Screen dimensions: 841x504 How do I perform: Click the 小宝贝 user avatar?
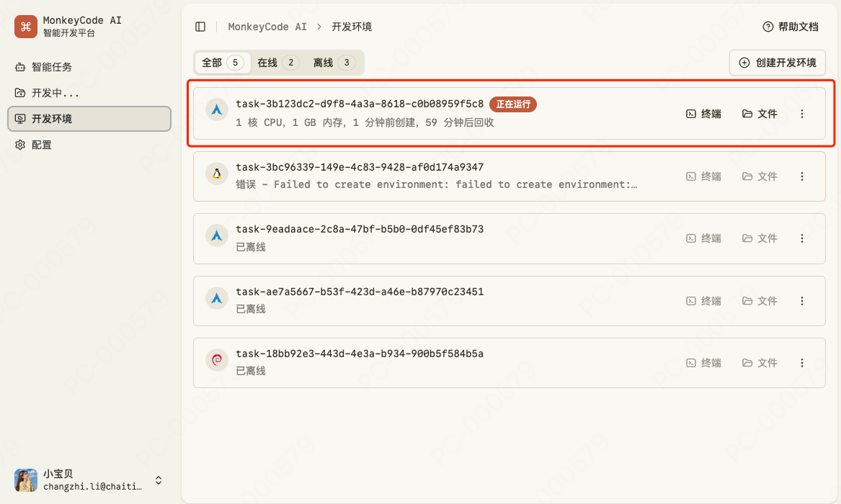tap(26, 480)
